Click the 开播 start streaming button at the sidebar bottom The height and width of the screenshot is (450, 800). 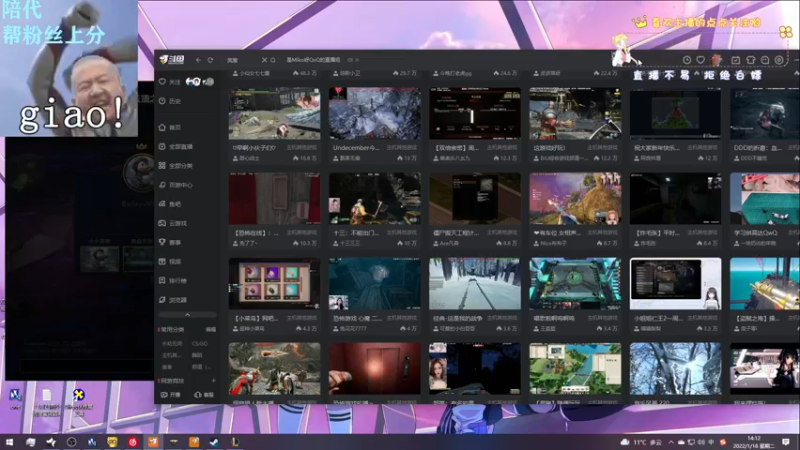click(171, 395)
